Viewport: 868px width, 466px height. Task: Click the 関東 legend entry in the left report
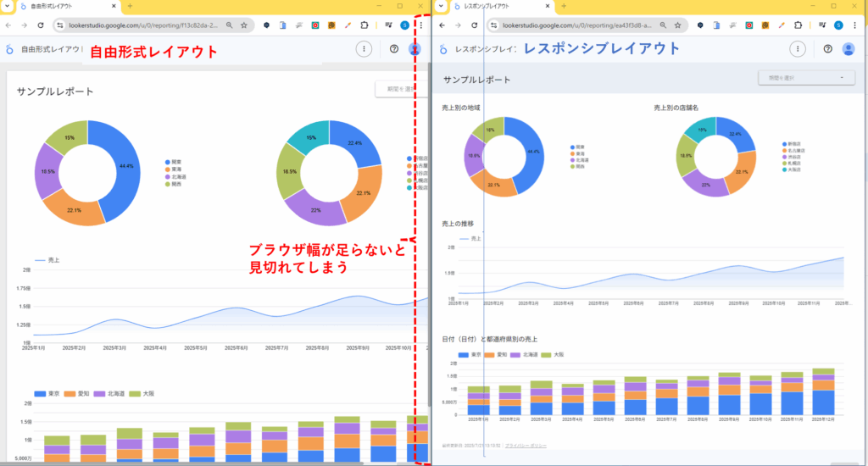click(173, 162)
